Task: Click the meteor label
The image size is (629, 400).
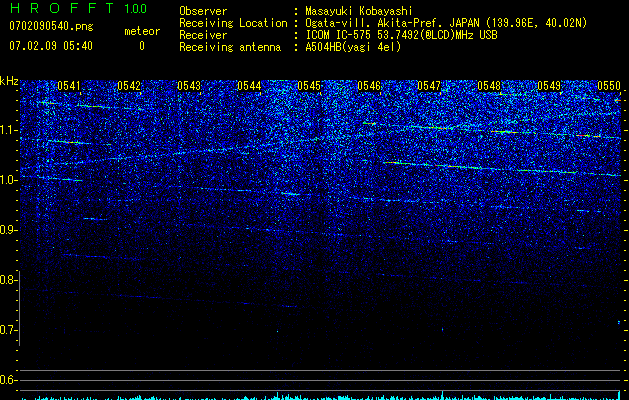Action: coord(142,31)
